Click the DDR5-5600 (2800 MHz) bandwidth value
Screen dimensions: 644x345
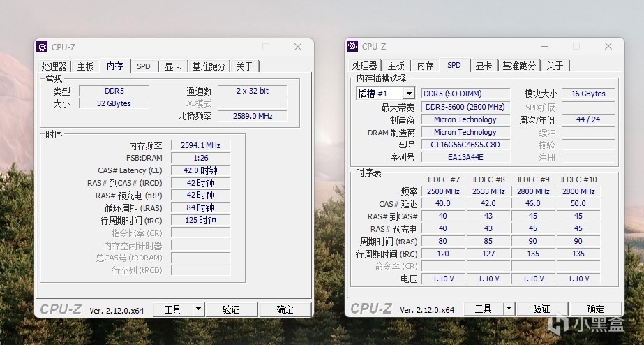466,107
